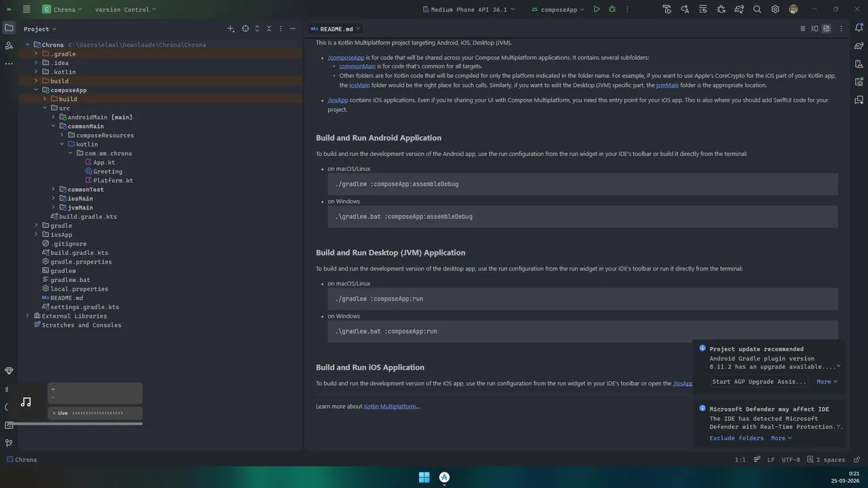This screenshot has height=488, width=868.
Task: Click Start AGP Upgrade Assistant button
Action: pos(759,382)
